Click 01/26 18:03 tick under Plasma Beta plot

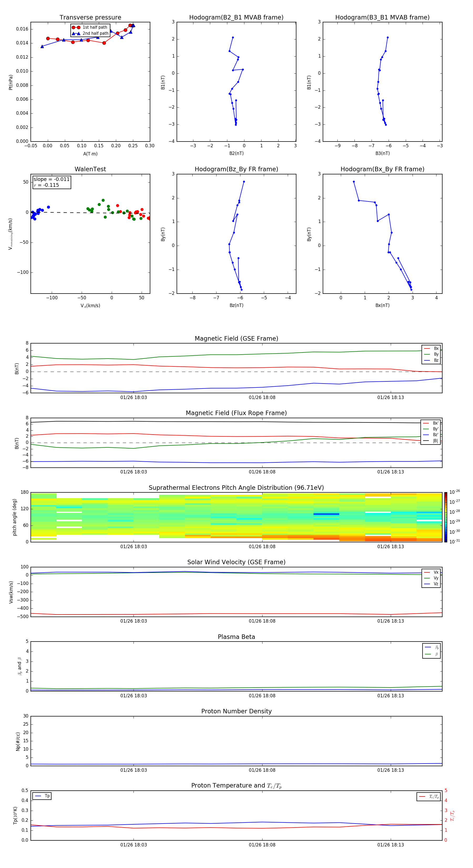click(x=134, y=696)
